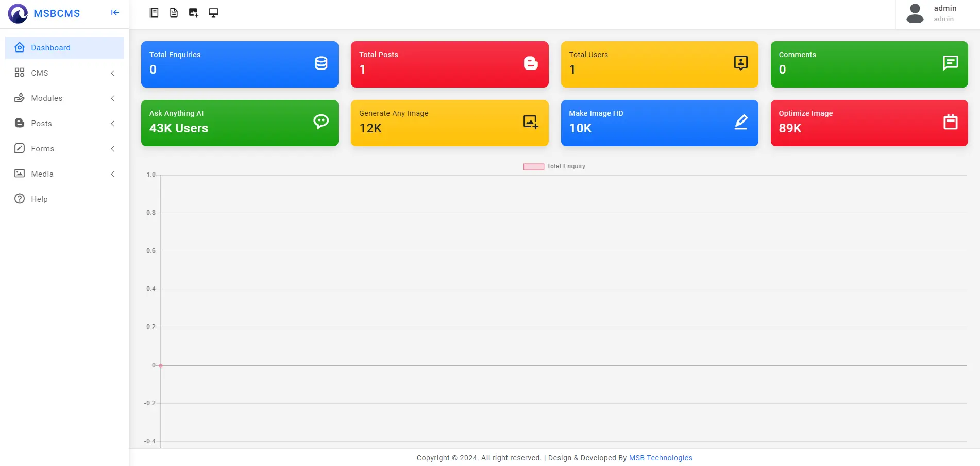980x466 pixels.
Task: Expand the CMS menu chevron
Action: point(113,73)
